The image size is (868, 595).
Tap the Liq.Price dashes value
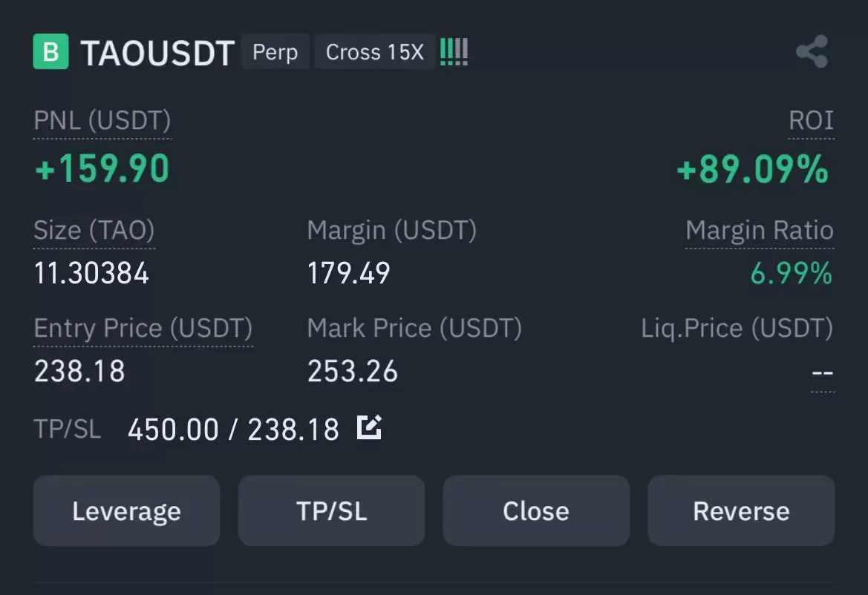823,373
